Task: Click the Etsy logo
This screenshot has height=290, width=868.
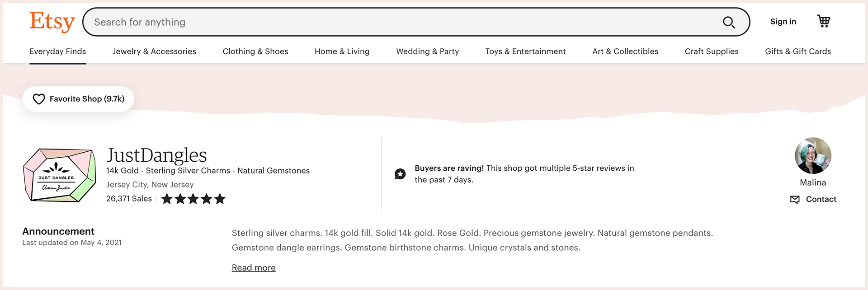Action: coord(52,22)
